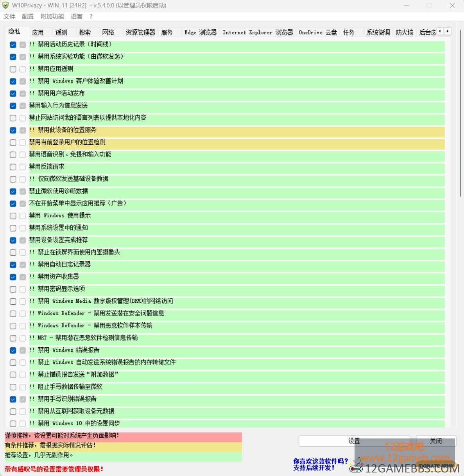Open the 服务 tab
This screenshot has width=464, height=476.
(167, 32)
